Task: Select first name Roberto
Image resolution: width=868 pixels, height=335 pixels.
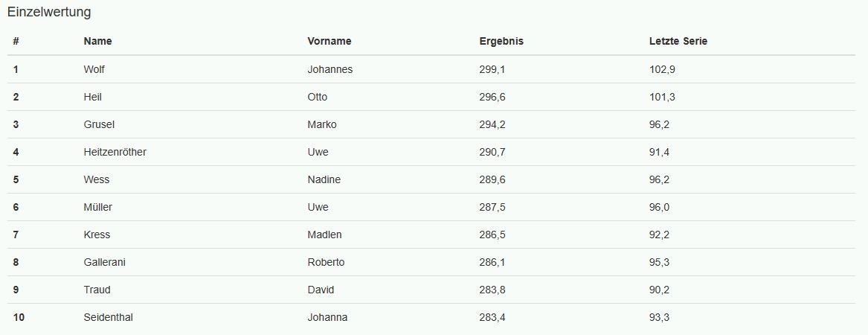Action: [326, 262]
